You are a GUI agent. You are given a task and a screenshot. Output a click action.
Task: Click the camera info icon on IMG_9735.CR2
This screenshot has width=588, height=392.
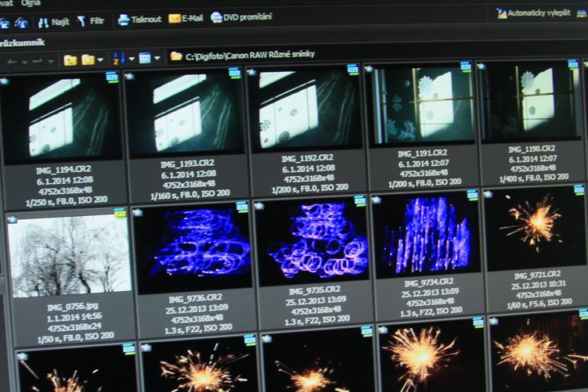[259, 206]
